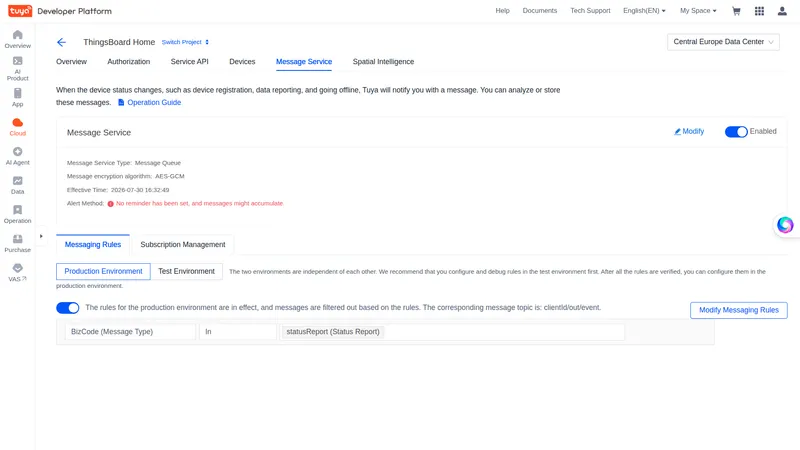This screenshot has width=800, height=450.
Task: Open the Central Europe Data Center dropdown
Action: click(x=723, y=42)
